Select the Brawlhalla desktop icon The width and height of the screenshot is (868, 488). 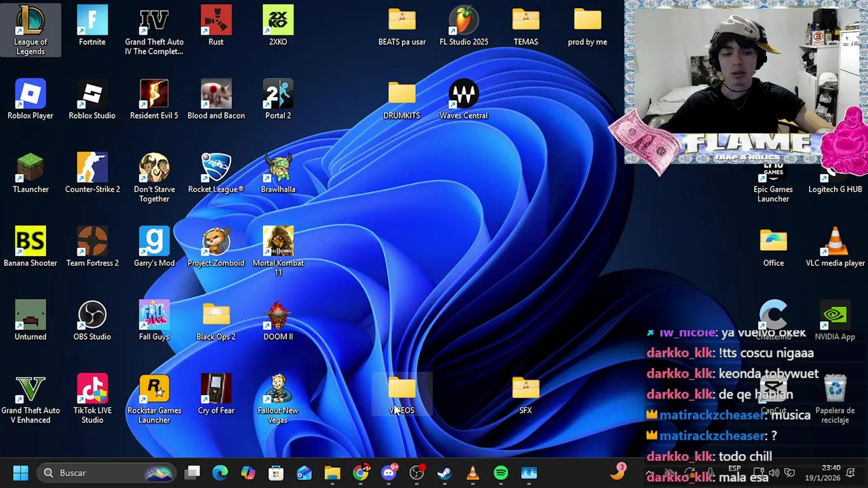tap(278, 174)
